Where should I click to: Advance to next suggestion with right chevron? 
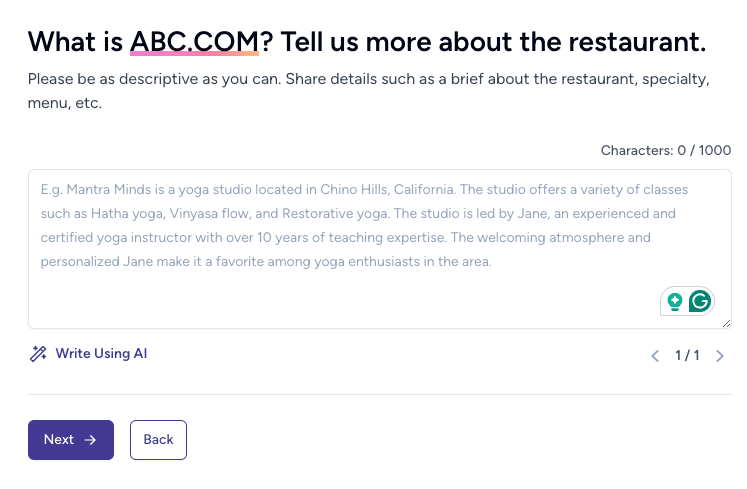tap(720, 356)
